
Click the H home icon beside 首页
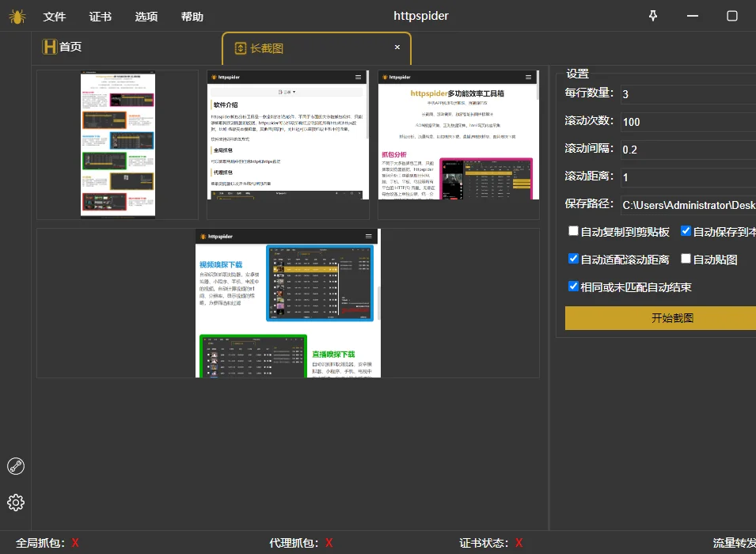[49, 47]
